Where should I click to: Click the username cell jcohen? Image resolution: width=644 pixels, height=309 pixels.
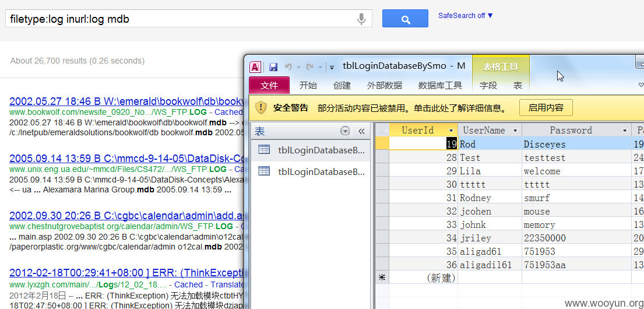[490, 211]
